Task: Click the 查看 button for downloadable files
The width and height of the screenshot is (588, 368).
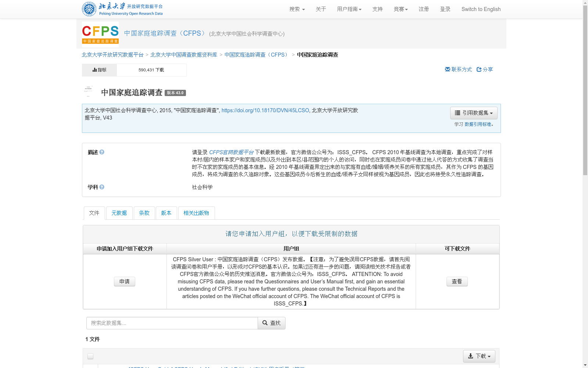Action: click(x=457, y=282)
